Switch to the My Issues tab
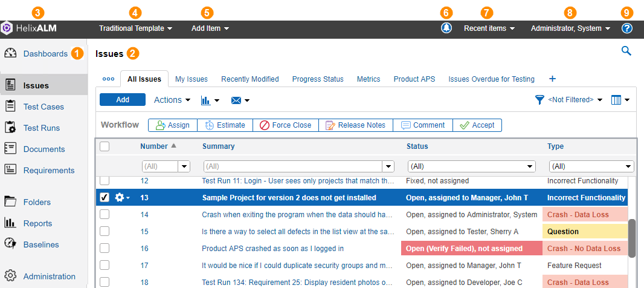 point(191,79)
